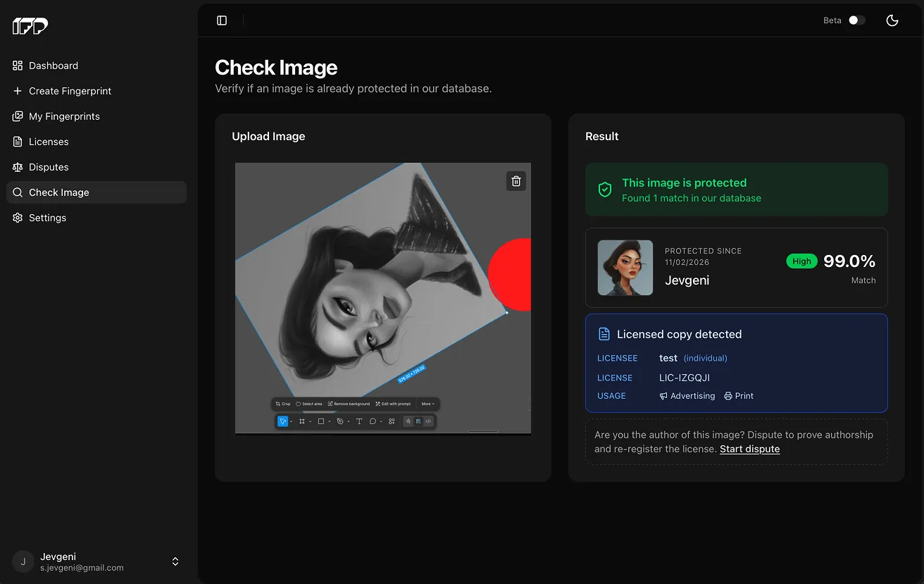Open the matched portrait thumbnail
Screen dimensions: 924x584
pos(625,268)
